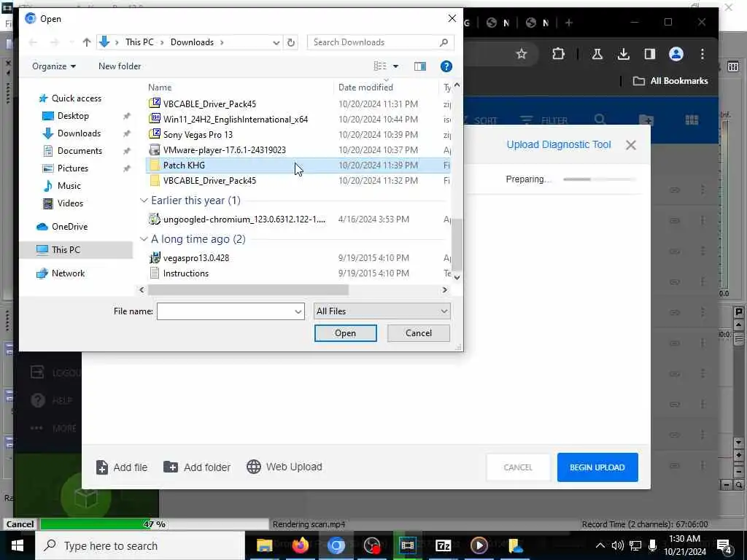Click the horizontal scrollbar in file list
This screenshot has width=747, height=560.
pos(248,290)
